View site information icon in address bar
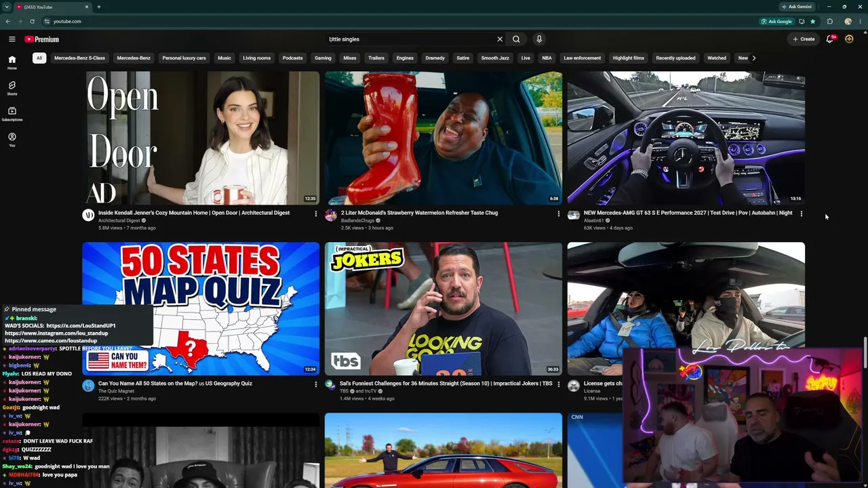The width and height of the screenshot is (868, 488). pyautogui.click(x=47, y=21)
